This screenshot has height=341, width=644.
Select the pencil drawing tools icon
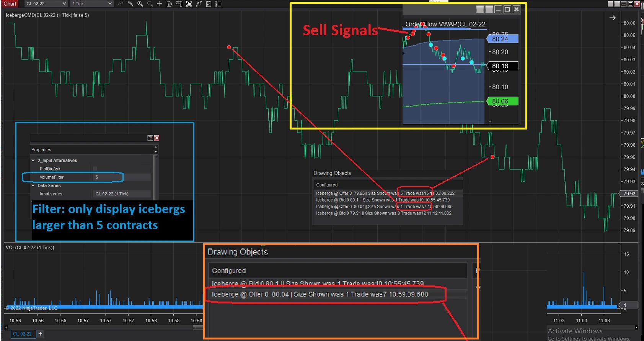130,4
